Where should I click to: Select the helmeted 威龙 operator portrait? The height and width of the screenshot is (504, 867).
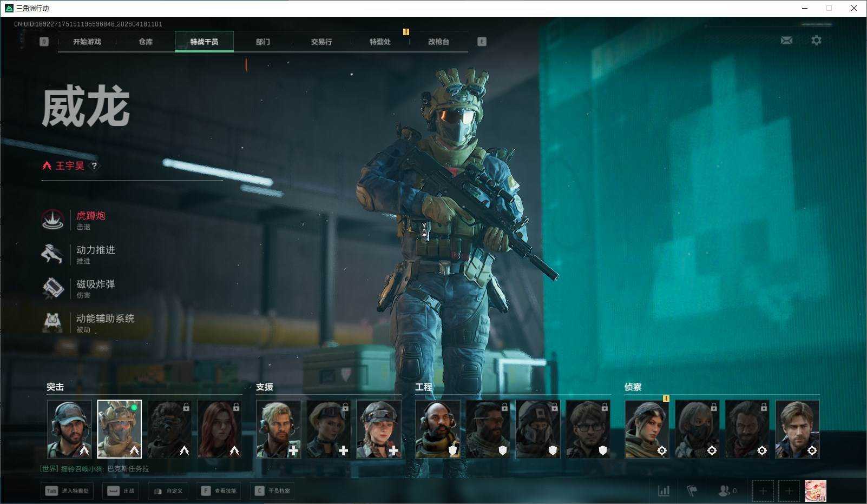[x=119, y=429]
